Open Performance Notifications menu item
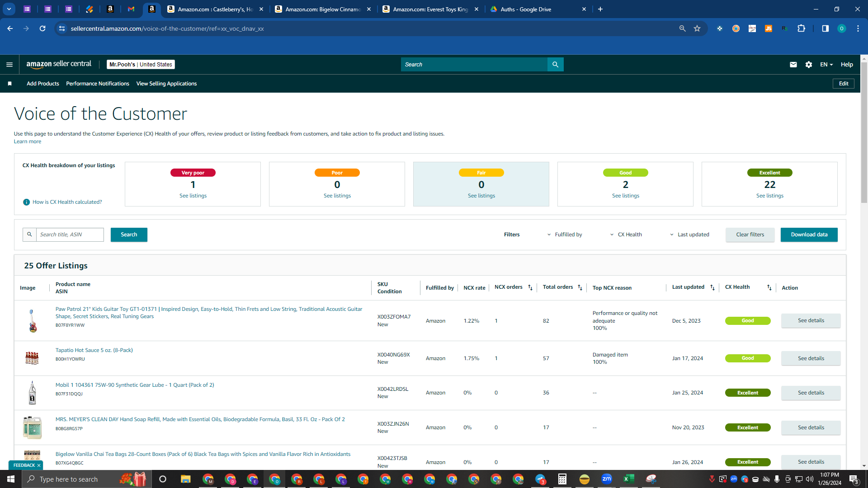This screenshot has height=488, width=868. pyautogui.click(x=98, y=84)
